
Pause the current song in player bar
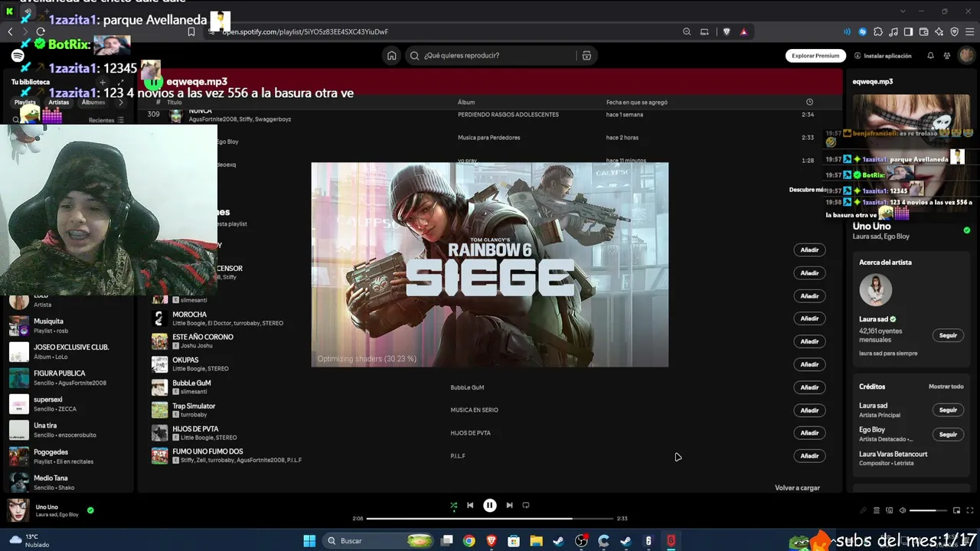click(x=490, y=505)
